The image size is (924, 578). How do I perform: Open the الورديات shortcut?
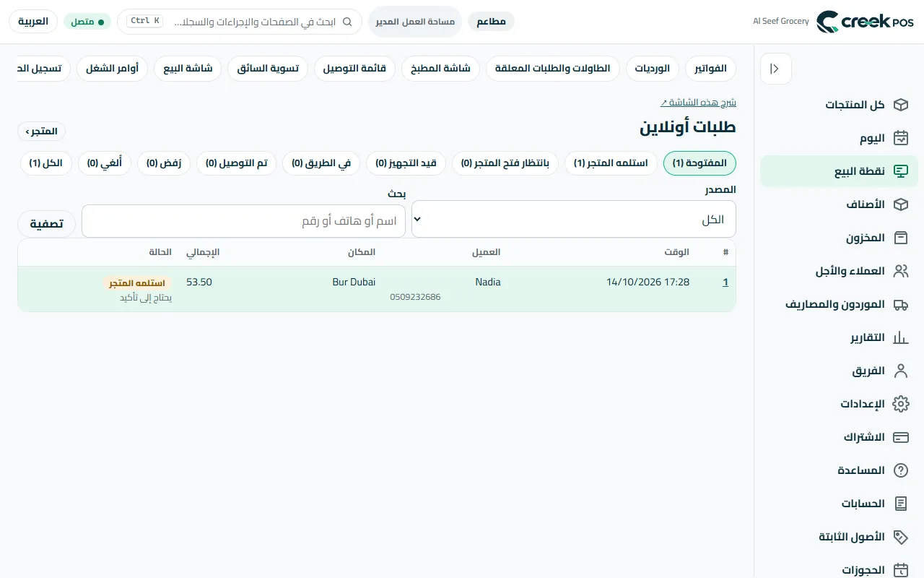pyautogui.click(x=653, y=69)
